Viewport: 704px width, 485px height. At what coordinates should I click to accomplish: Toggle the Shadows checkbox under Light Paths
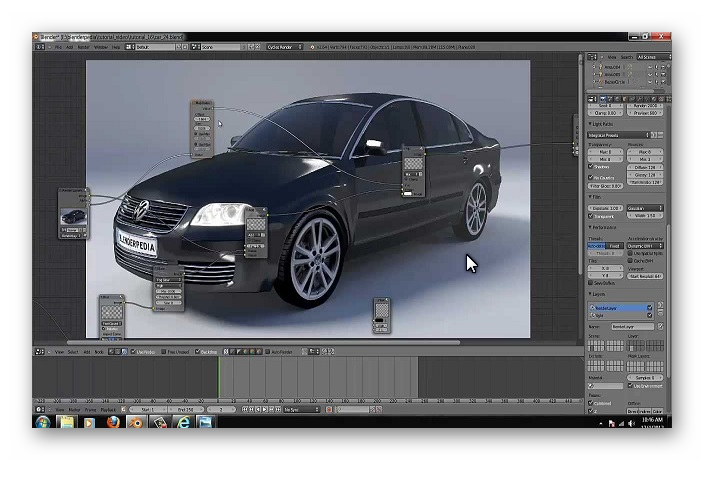click(591, 167)
